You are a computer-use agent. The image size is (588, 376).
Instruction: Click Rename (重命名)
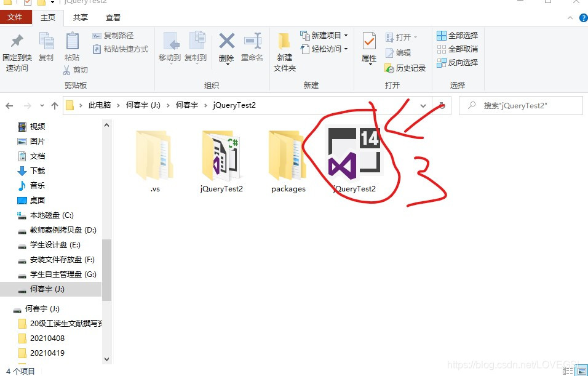pos(252,47)
